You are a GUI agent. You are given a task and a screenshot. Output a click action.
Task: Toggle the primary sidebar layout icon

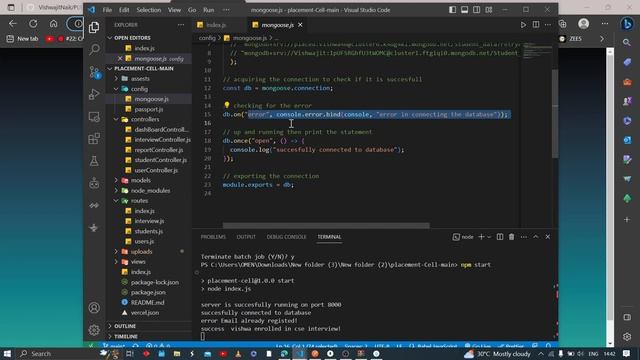click(452, 10)
